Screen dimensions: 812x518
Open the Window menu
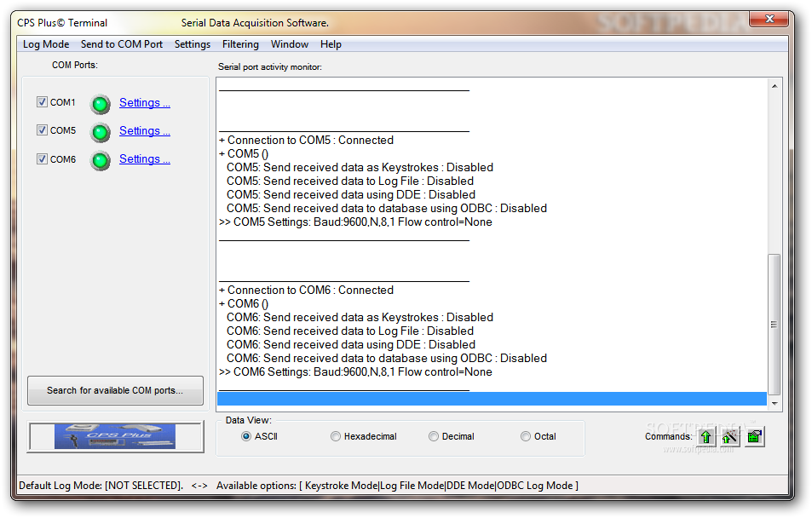290,44
